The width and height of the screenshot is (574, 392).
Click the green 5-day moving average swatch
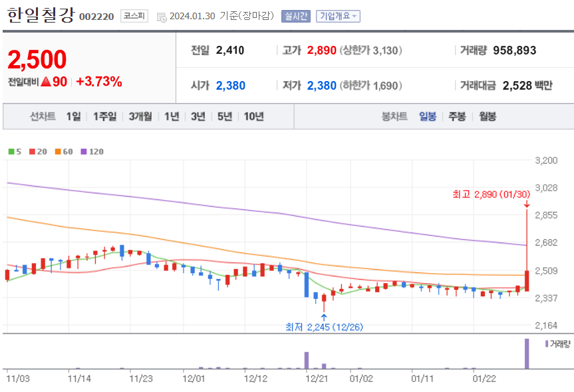click(11, 151)
